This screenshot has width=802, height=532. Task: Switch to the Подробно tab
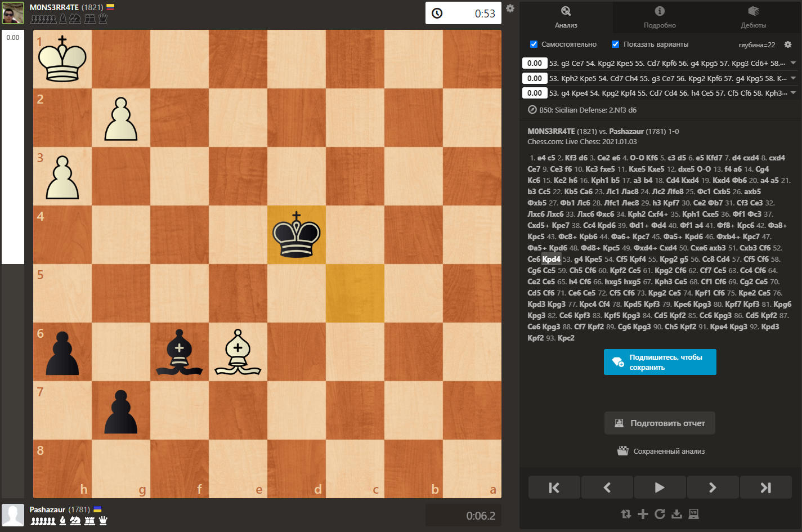(x=660, y=17)
